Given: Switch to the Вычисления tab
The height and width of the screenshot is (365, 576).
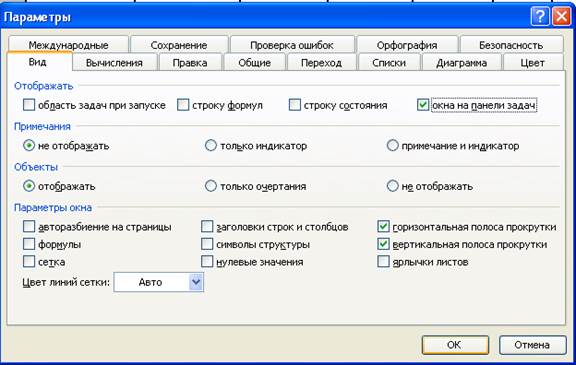Looking at the screenshot, I should pyautogui.click(x=115, y=63).
